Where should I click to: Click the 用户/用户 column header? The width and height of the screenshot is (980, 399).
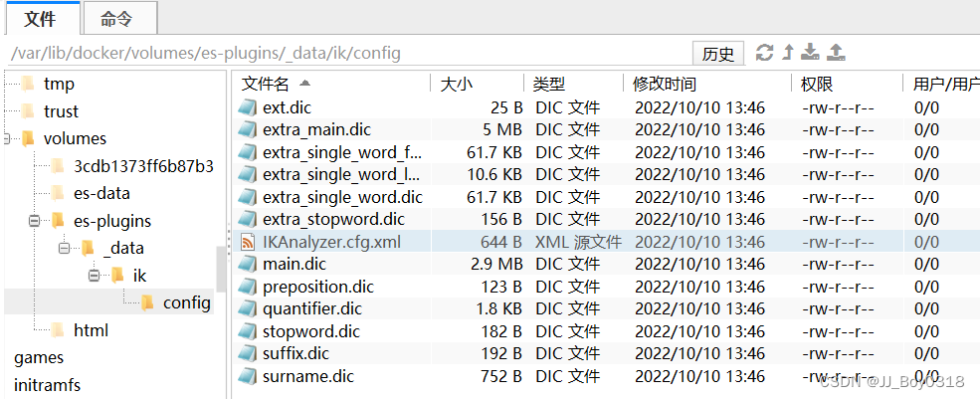pyautogui.click(x=945, y=84)
